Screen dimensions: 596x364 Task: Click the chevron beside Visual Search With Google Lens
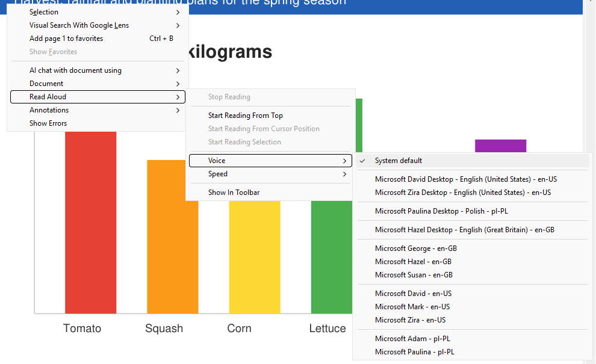click(x=178, y=25)
